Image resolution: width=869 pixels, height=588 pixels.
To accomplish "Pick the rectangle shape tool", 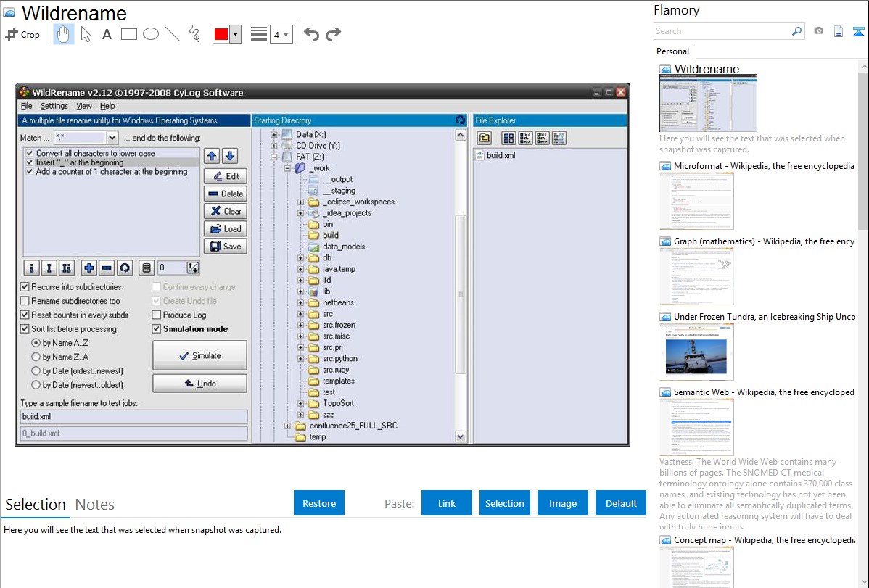I will tap(128, 34).
